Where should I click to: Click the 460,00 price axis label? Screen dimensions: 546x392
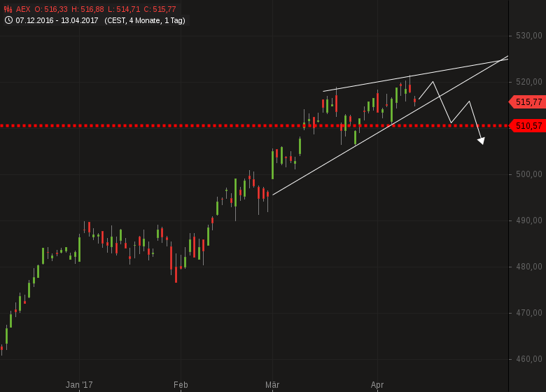pos(529,359)
